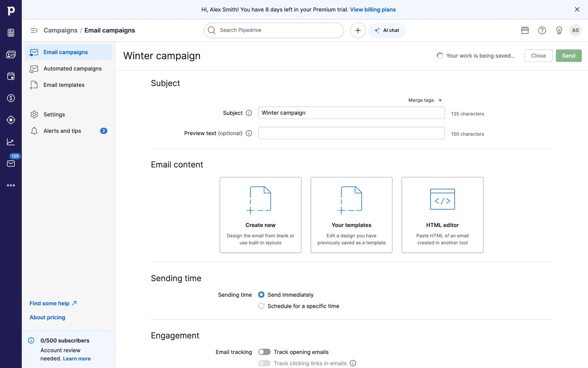Image resolution: width=588 pixels, height=368 pixels.
Task: Click View billing plans link
Action: (x=373, y=10)
